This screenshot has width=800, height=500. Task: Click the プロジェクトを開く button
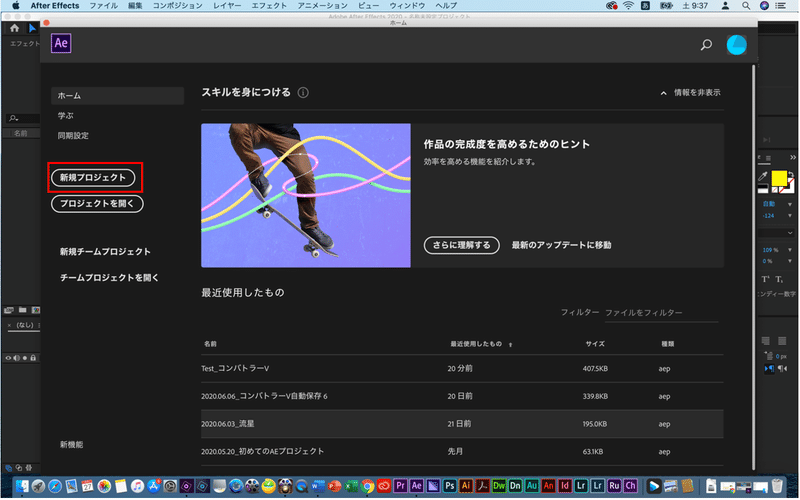point(97,204)
